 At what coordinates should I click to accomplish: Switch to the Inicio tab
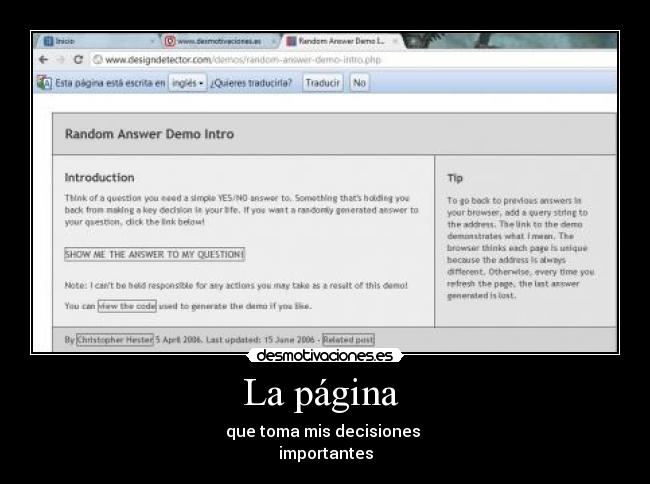(97, 41)
